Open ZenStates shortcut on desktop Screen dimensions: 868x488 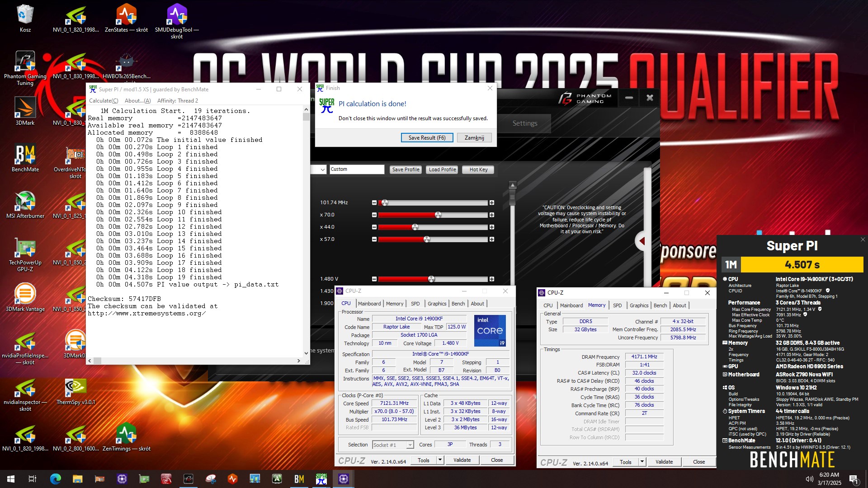click(126, 18)
